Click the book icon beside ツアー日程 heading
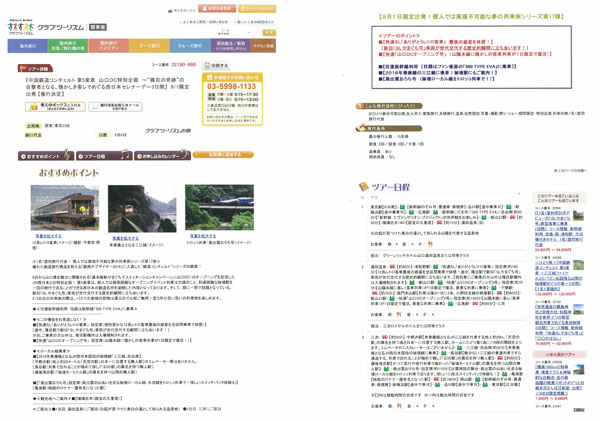Screen dimensions: 600x421 point(364,187)
